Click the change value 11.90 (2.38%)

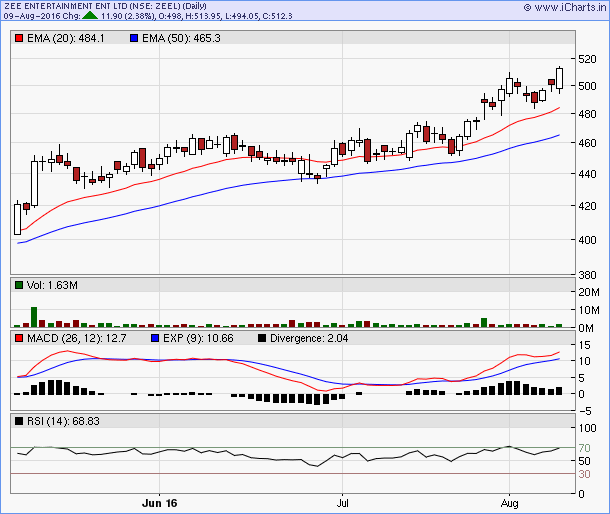128,16
